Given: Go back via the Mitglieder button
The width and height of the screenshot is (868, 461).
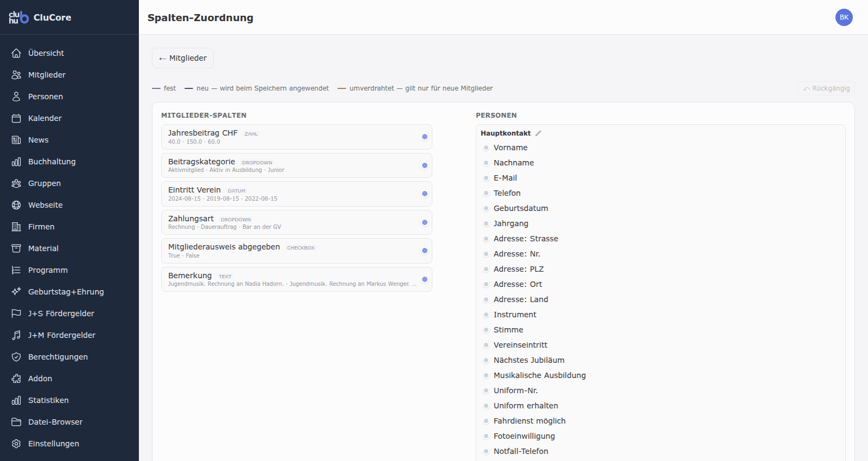Looking at the screenshot, I should click(183, 58).
